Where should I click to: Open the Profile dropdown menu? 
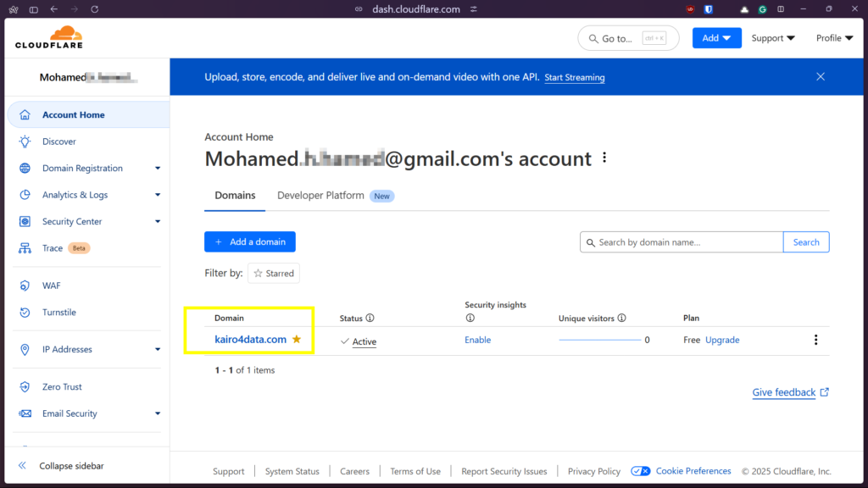point(834,37)
